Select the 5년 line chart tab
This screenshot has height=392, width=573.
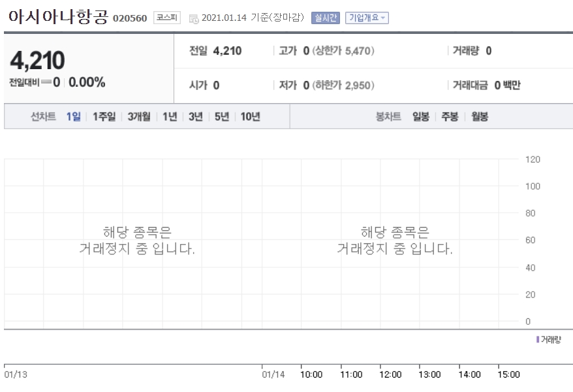coord(222,117)
